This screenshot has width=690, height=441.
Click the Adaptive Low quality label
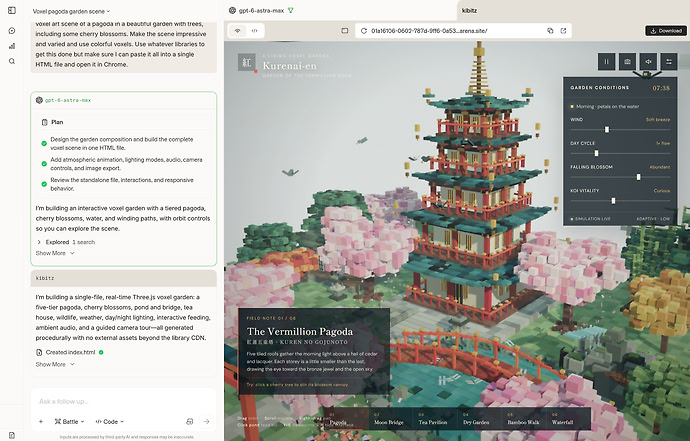tap(653, 219)
